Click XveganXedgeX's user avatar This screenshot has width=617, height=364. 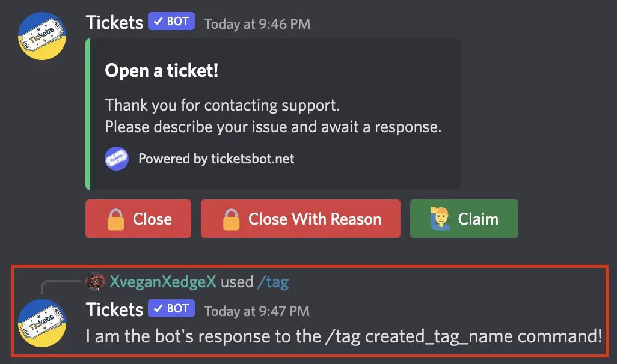coord(96,281)
